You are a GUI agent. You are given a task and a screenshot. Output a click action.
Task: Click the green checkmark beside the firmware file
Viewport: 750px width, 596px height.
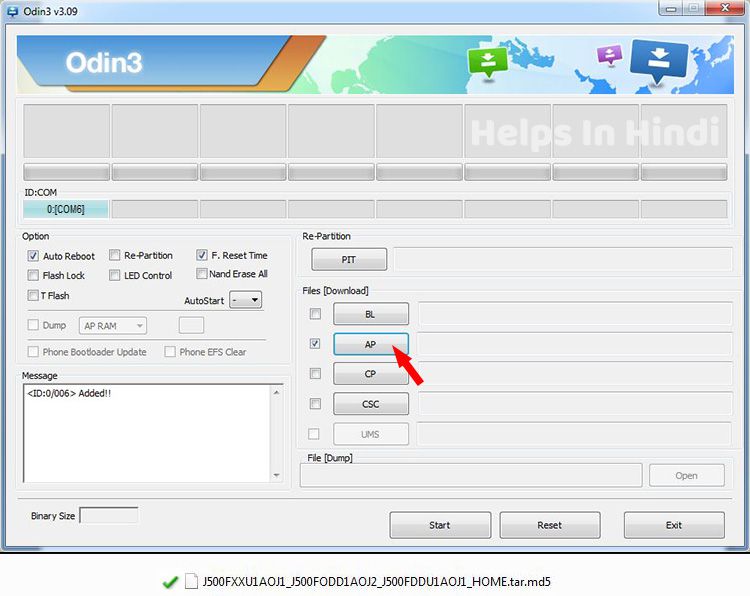point(170,582)
